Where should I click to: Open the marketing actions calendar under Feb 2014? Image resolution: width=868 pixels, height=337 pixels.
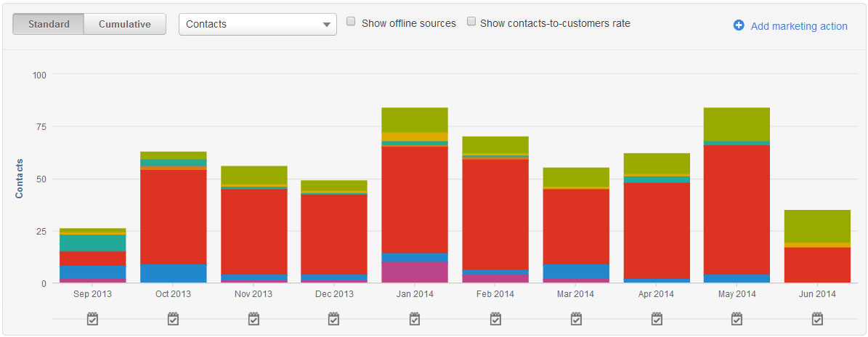[495, 319]
